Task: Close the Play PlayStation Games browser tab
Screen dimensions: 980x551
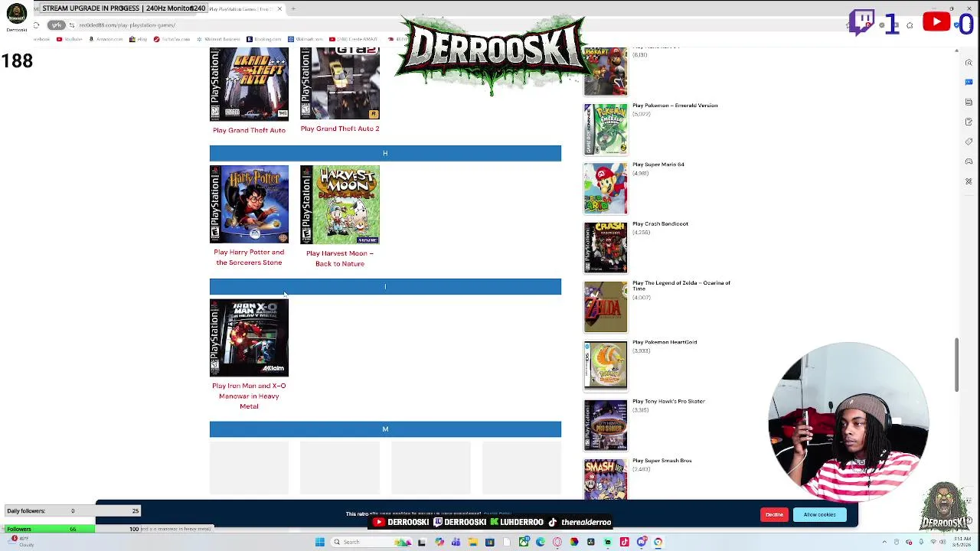Action: (x=279, y=8)
